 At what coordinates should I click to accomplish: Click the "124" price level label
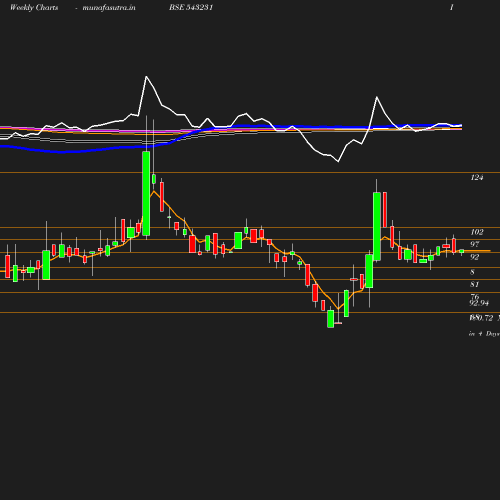tap(477, 177)
